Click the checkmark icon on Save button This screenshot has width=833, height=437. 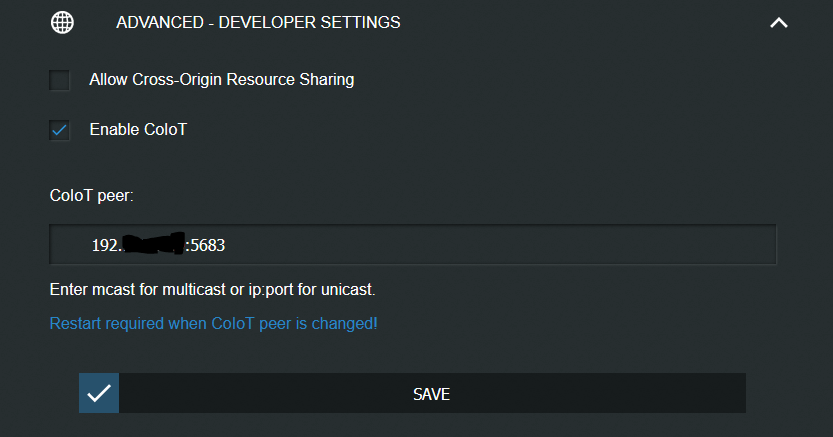(x=99, y=393)
